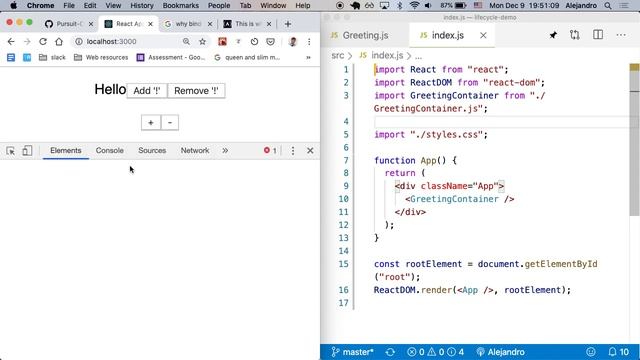Open the Assessment bookmark
Viewport: 640px width, 360px height.
(x=171, y=58)
